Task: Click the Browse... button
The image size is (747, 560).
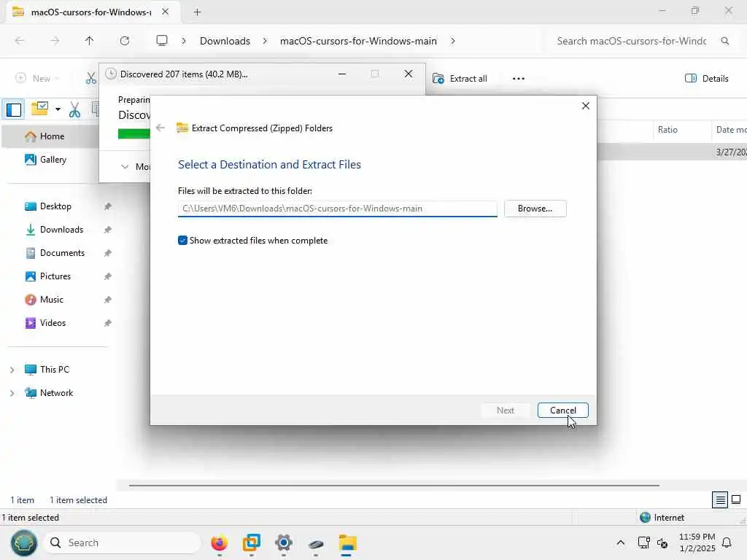Action: click(x=535, y=209)
